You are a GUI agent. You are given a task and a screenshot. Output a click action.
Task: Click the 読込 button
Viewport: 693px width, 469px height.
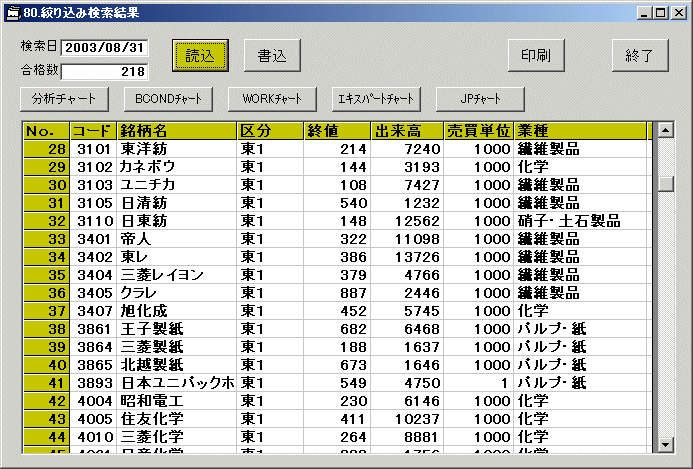tap(200, 56)
